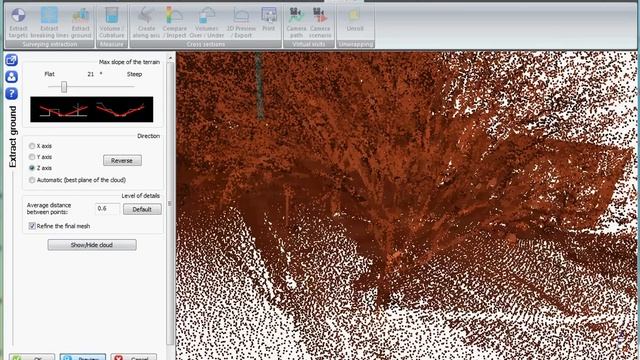Open help via question mark icon
640x360 pixels.
coord(11,93)
